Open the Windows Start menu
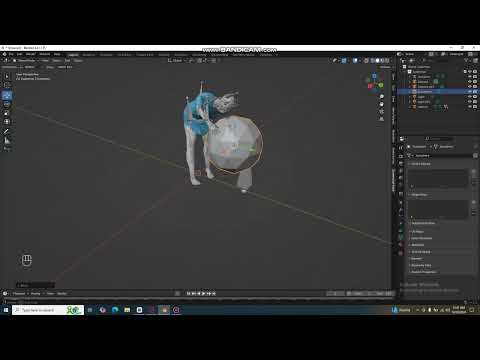The height and width of the screenshot is (360, 480). 6,310
